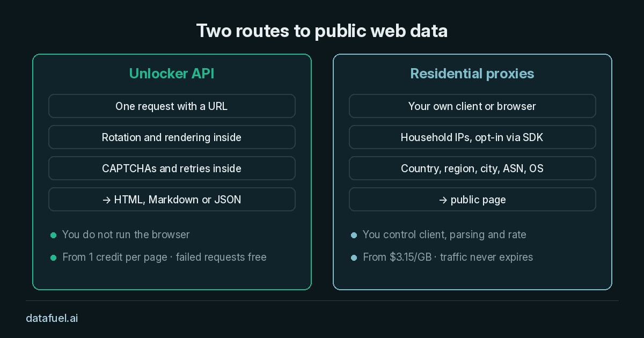The height and width of the screenshot is (338, 644).
Task: Click the 'Country, region, city, ASN, OS' box
Action: (472, 168)
